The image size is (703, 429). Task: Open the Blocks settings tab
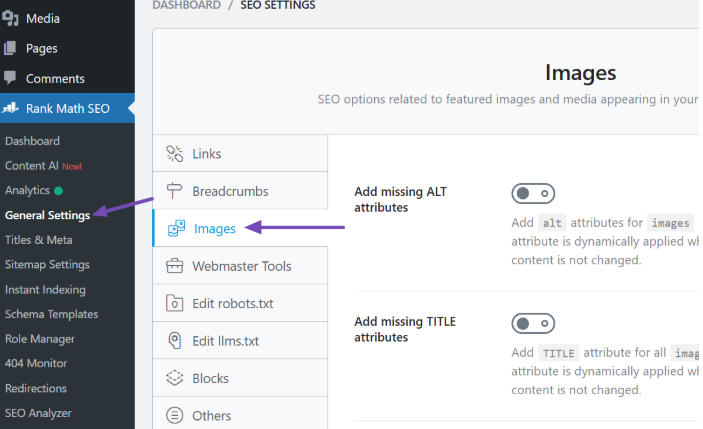pyautogui.click(x=240, y=378)
